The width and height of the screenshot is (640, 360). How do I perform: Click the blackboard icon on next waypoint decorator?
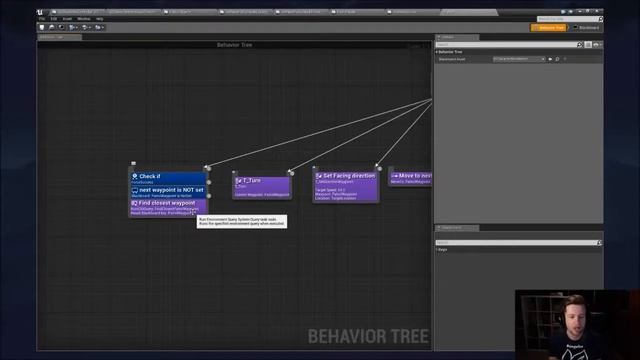(x=135, y=190)
